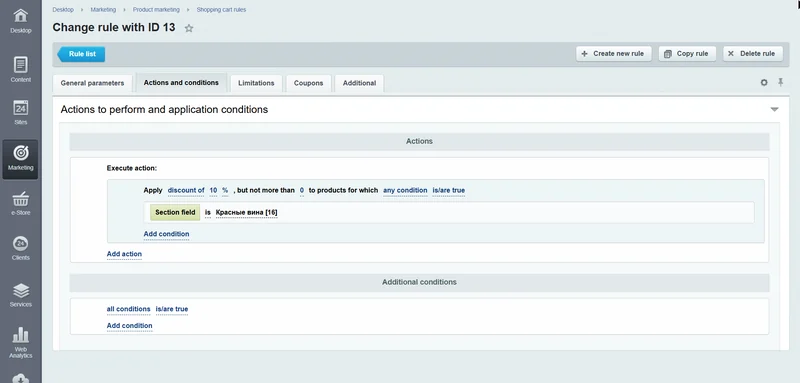Open the Sites sidebar section
The height and width of the screenshot is (383, 800).
[x=20, y=113]
